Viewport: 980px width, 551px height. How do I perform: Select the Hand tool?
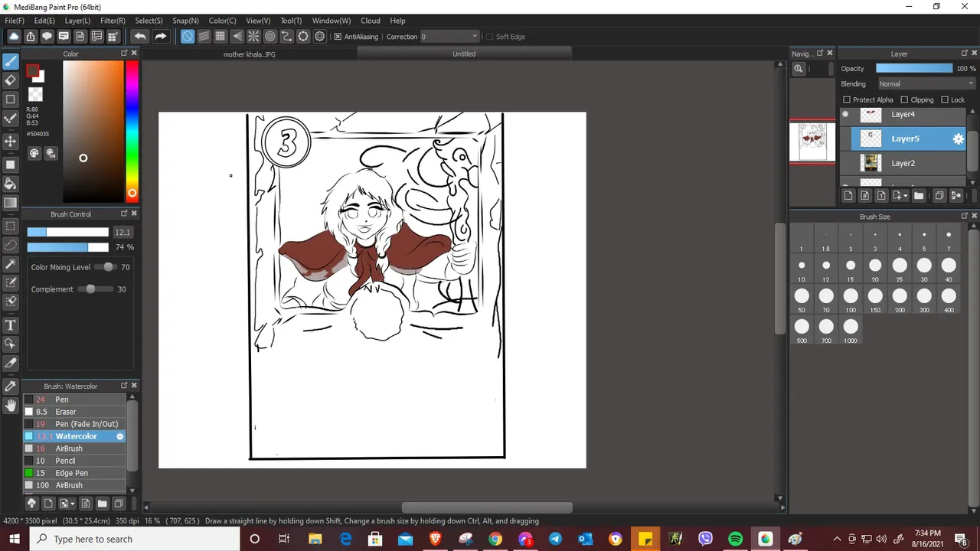pyautogui.click(x=11, y=406)
